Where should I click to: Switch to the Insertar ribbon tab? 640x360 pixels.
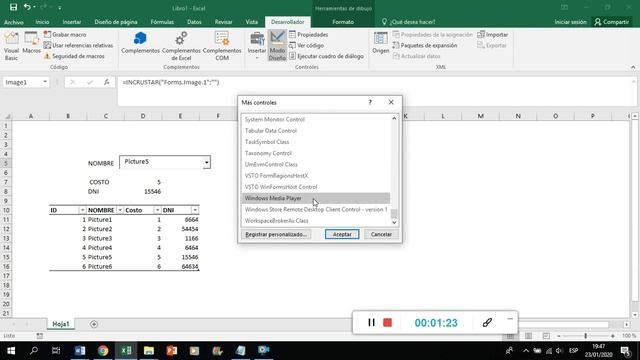pyautogui.click(x=72, y=22)
